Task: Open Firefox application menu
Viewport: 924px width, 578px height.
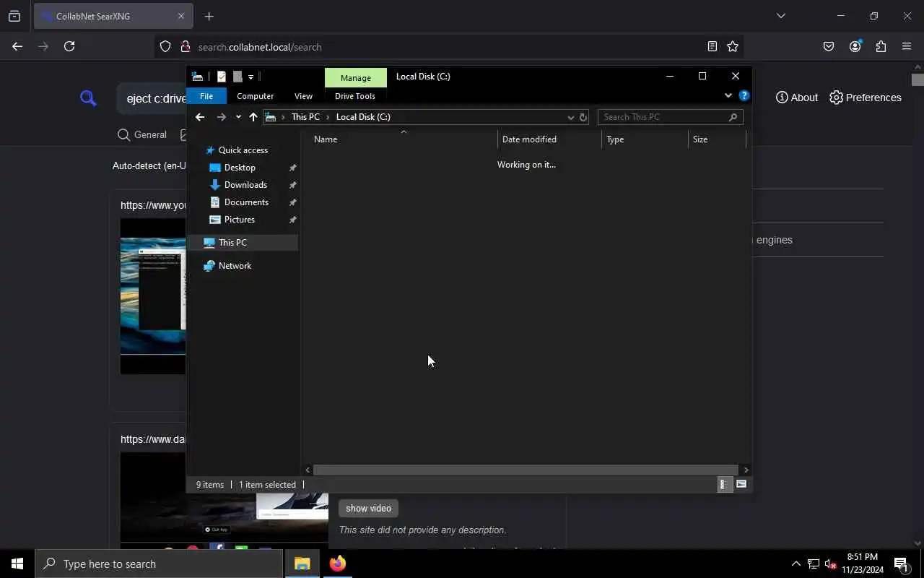Action: point(907,46)
